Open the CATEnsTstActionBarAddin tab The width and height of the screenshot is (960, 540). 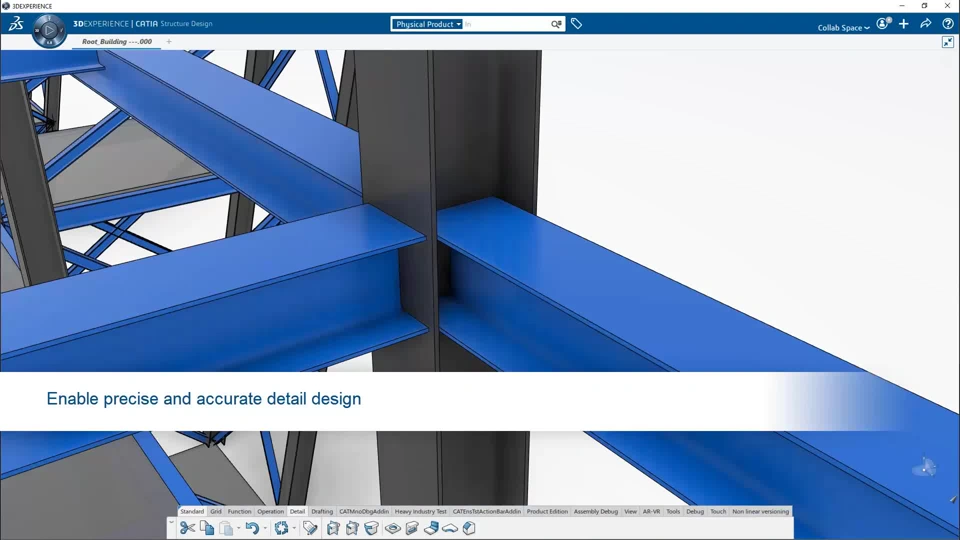pos(487,511)
